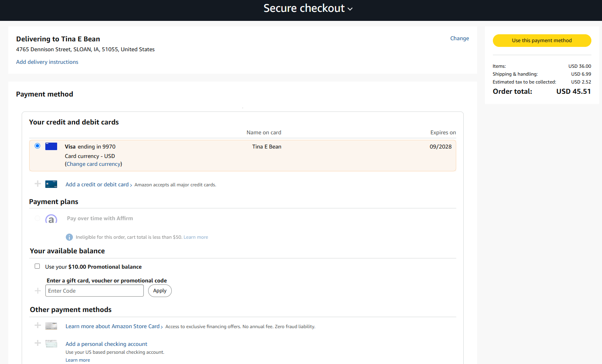Click the Pay over time with Affirm label
Screen dimensions: 602x364
coord(100,218)
